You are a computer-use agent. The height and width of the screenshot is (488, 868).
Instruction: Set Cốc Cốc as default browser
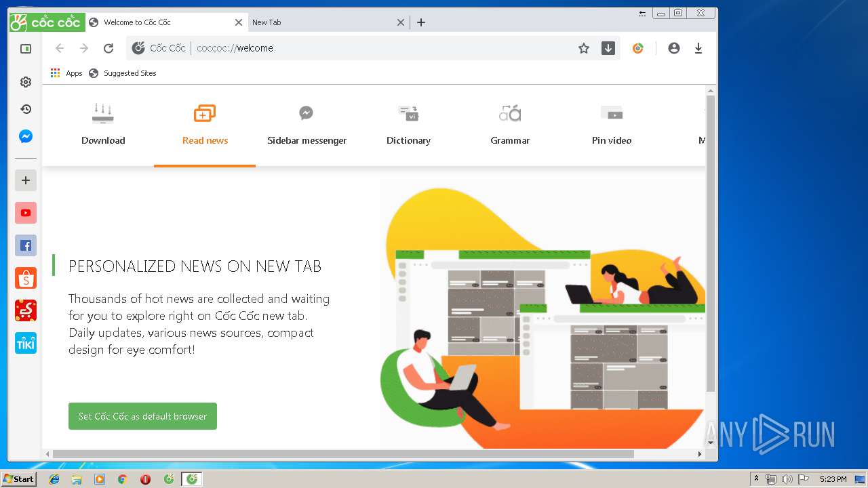point(142,416)
